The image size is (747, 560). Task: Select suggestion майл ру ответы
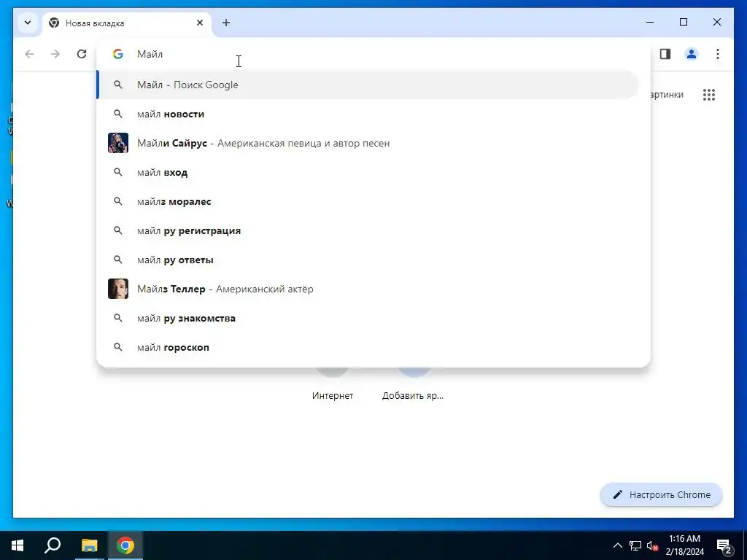[368, 260]
